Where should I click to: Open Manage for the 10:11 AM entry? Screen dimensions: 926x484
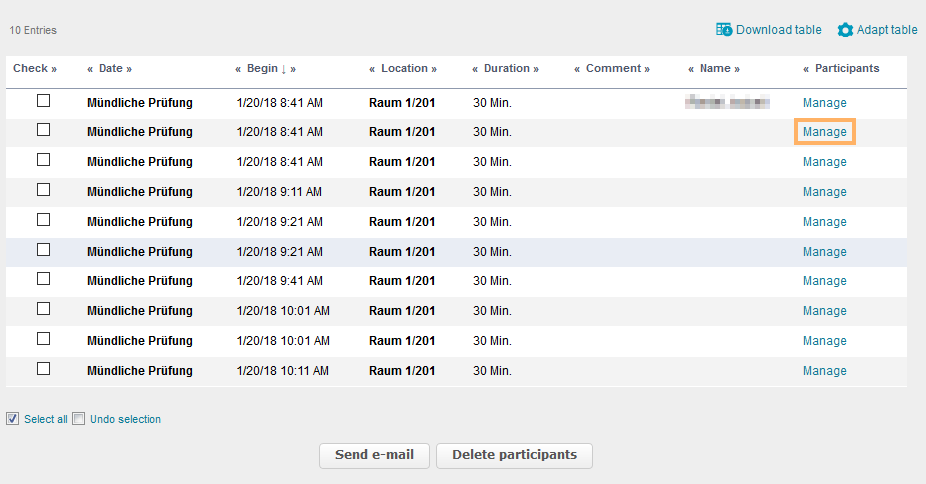pyautogui.click(x=824, y=371)
